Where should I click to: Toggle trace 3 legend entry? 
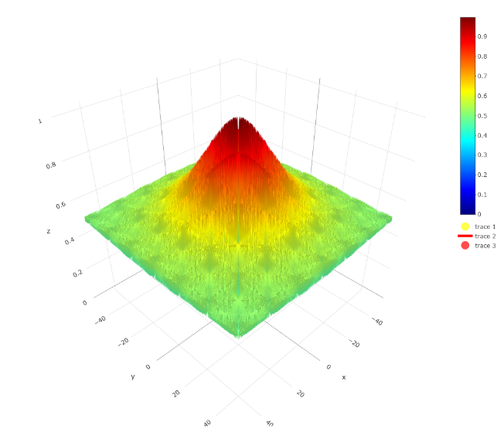coord(477,246)
